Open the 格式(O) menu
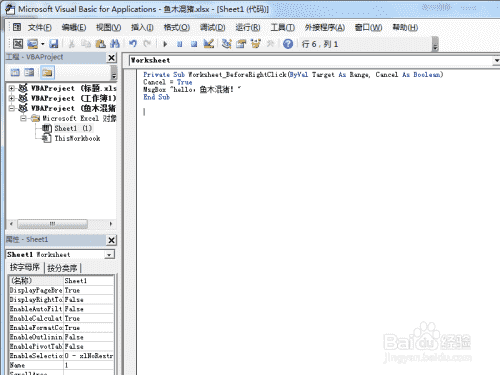This screenshot has height=375, width=500. pos(177,27)
